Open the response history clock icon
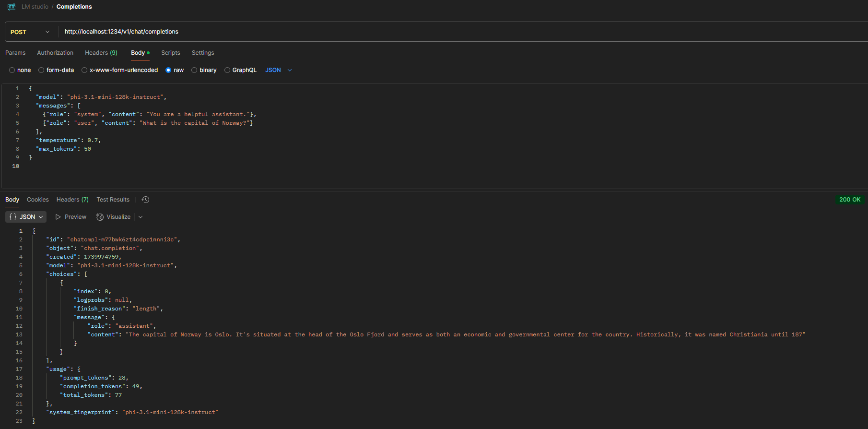 146,200
